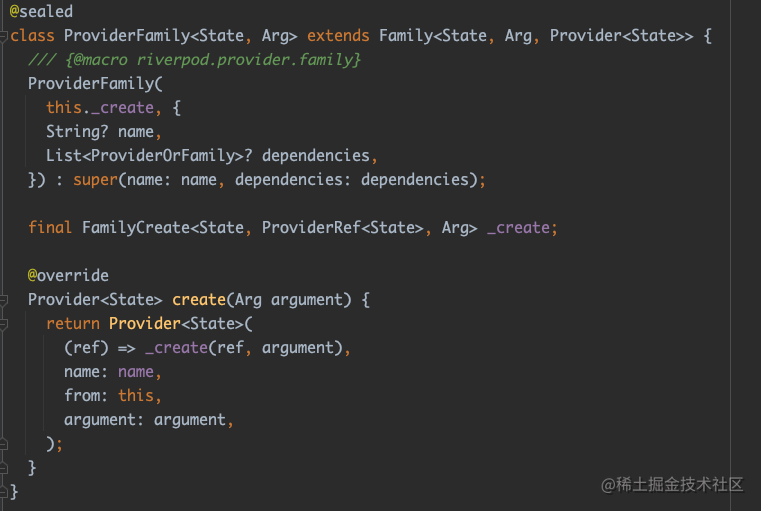Fold the create(Arg argument) method in gutter
Image resolution: width=761 pixels, height=511 pixels.
pyautogui.click(x=3, y=300)
